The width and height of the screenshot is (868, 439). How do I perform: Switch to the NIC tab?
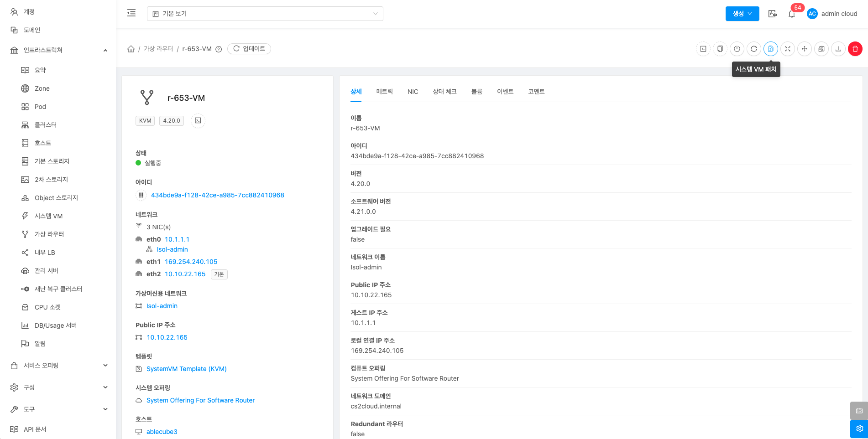[x=413, y=92]
